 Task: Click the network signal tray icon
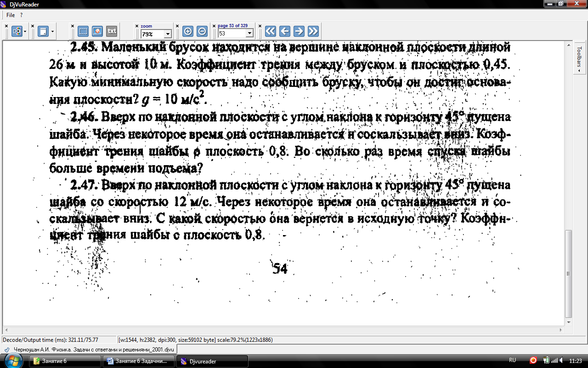[x=554, y=360]
